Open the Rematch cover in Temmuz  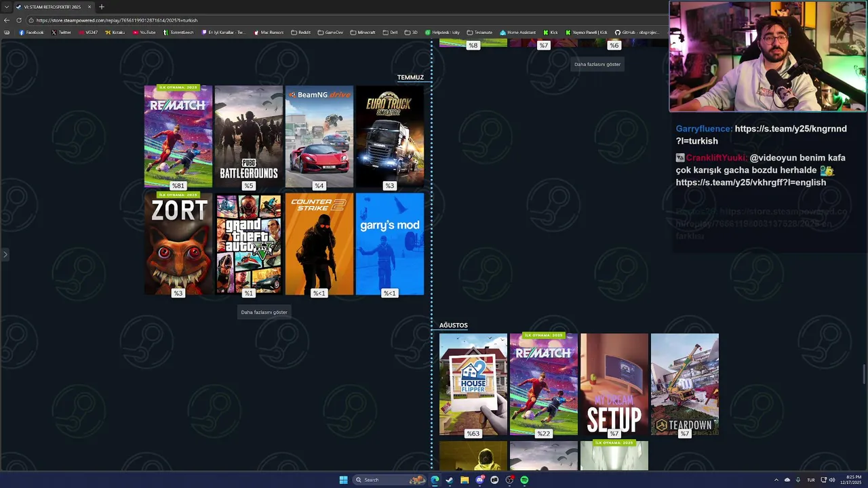(178, 136)
